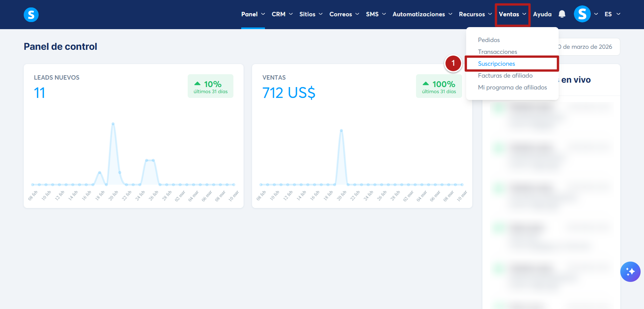
Task: Open Facturas de afiliado
Action: tap(505, 76)
